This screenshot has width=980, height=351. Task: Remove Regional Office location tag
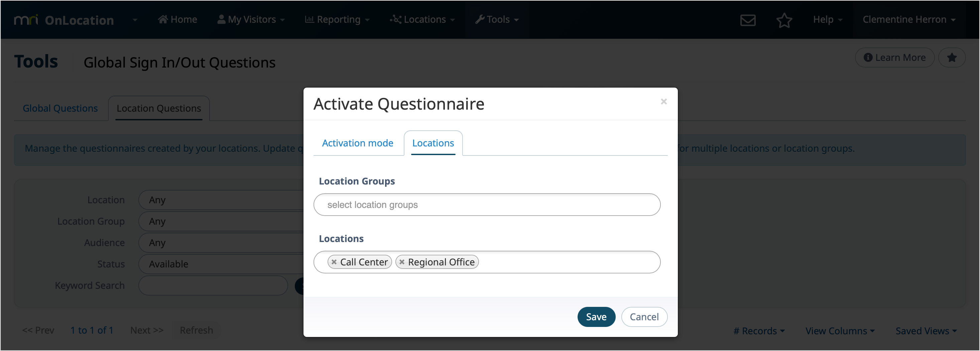click(x=402, y=262)
